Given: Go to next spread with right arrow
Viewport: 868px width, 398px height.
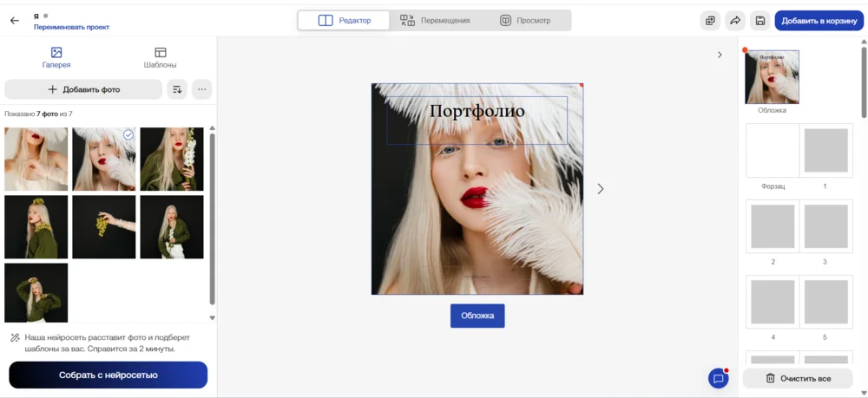Looking at the screenshot, I should tap(600, 188).
